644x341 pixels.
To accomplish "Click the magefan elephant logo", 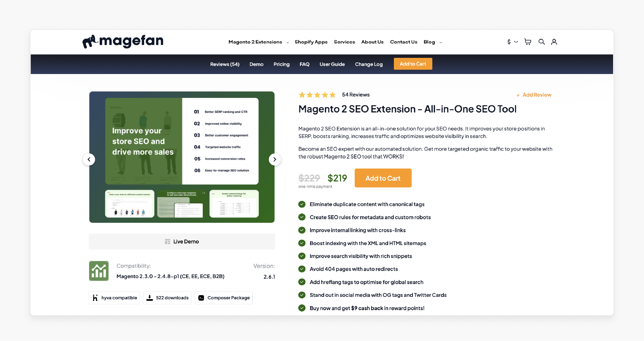I will coord(123,41).
